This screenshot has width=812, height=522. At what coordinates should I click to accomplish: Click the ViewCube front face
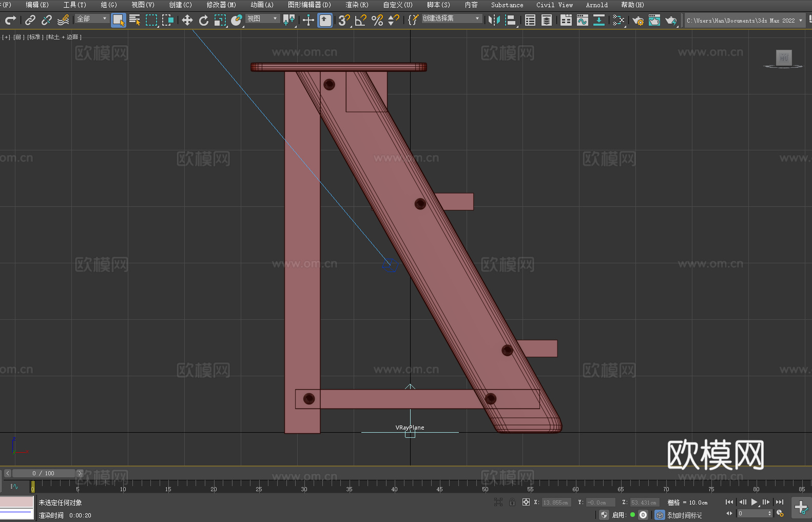[784, 57]
